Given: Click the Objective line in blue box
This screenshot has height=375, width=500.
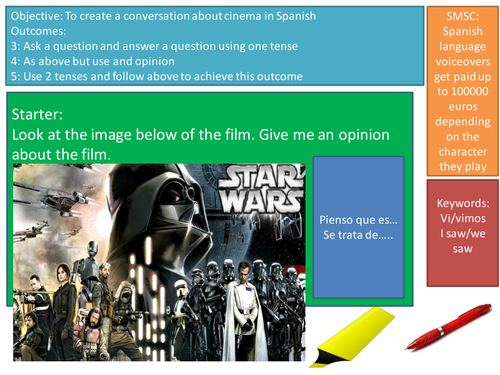Looking at the screenshot, I should pyautogui.click(x=163, y=16).
